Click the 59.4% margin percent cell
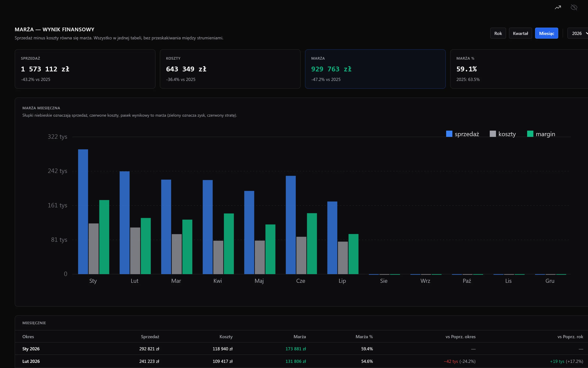588x368 pixels. coord(367,349)
